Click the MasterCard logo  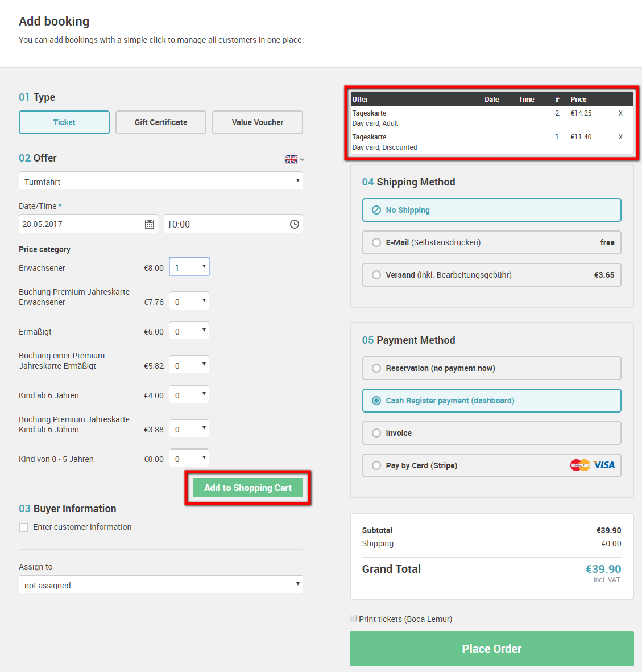pyautogui.click(x=580, y=465)
